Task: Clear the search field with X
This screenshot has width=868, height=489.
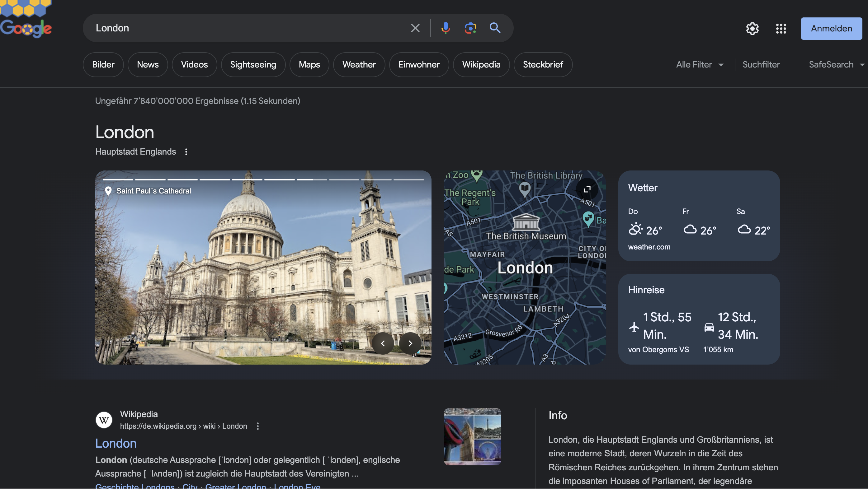Action: click(x=415, y=28)
